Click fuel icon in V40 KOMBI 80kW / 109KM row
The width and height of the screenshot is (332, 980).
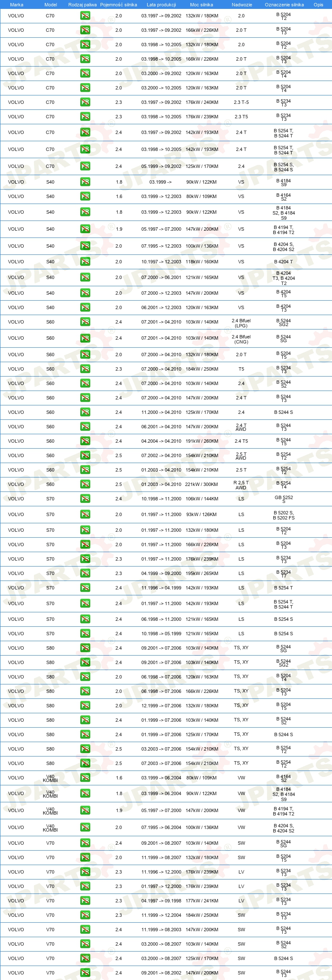click(85, 778)
